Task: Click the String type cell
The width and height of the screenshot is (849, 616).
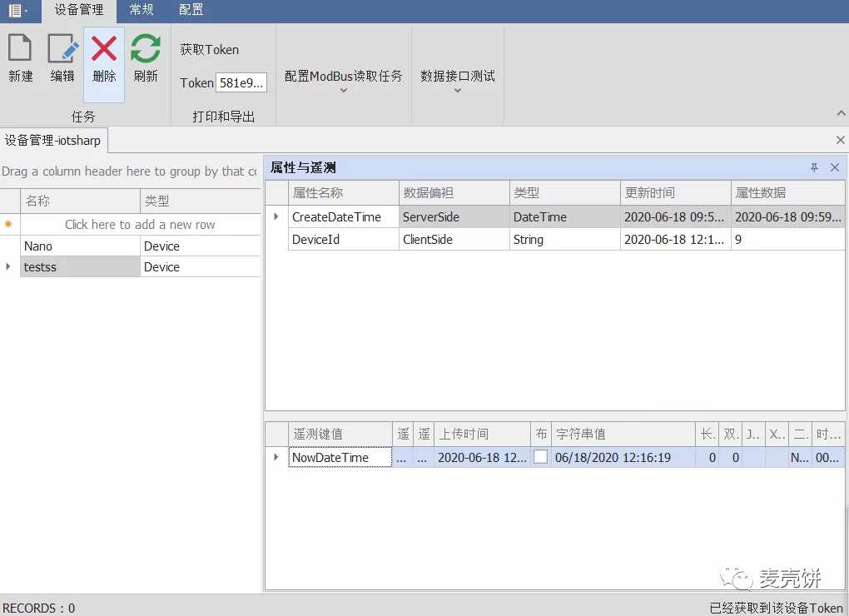Action: click(564, 239)
